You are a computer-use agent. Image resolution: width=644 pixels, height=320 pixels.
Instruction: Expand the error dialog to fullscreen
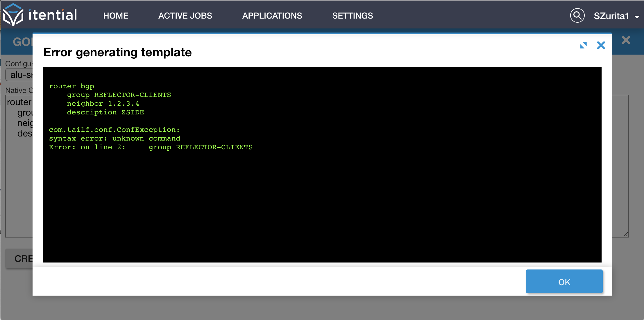(x=583, y=46)
